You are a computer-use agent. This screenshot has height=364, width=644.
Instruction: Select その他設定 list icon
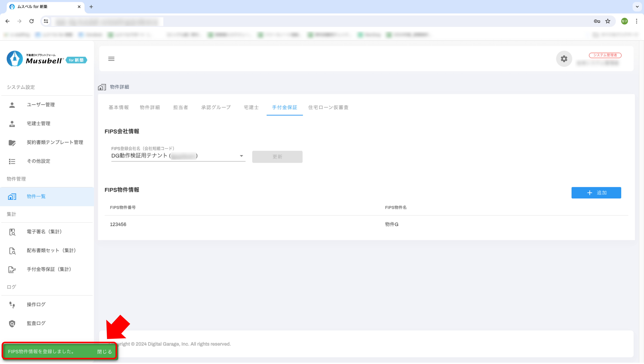click(x=12, y=161)
